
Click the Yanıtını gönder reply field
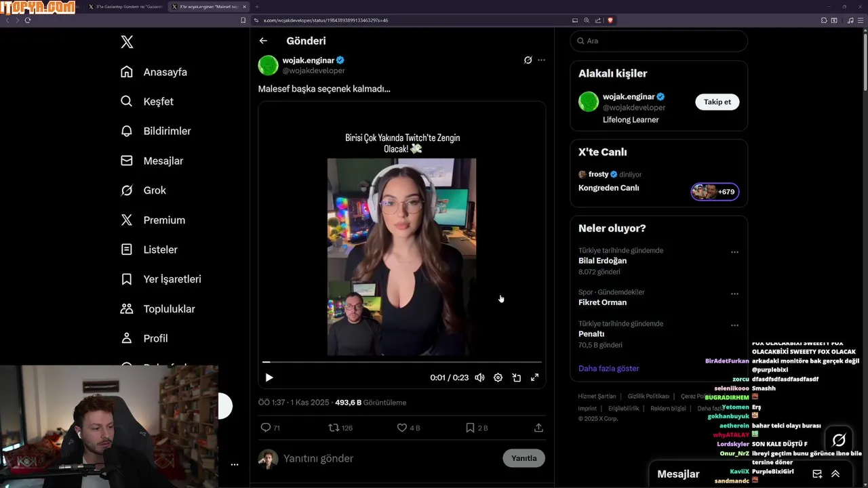pos(390,459)
